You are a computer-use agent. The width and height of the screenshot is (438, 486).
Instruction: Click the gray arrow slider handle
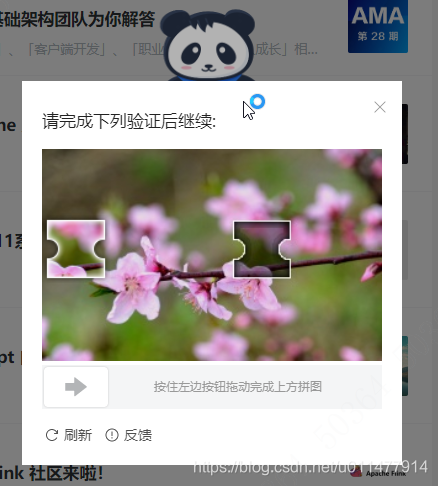(x=76, y=387)
